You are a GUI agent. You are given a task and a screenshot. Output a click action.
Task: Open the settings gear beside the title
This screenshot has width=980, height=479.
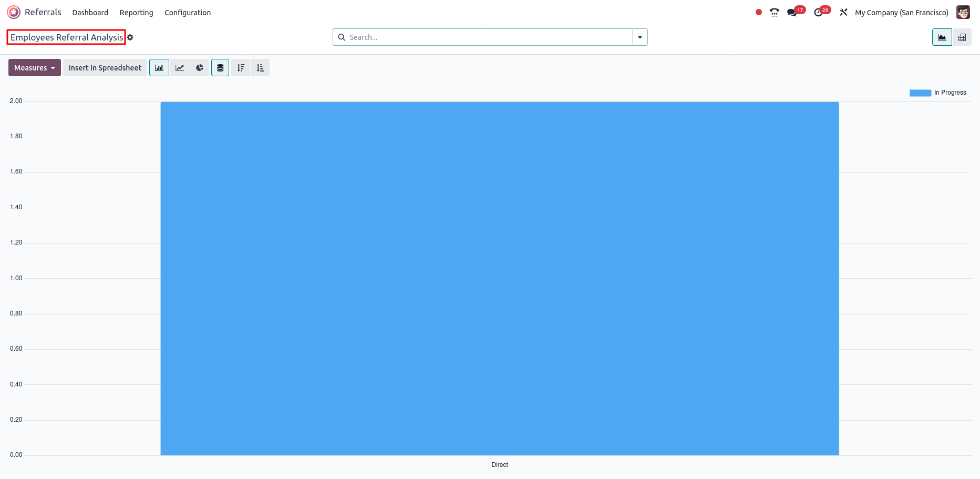(130, 37)
